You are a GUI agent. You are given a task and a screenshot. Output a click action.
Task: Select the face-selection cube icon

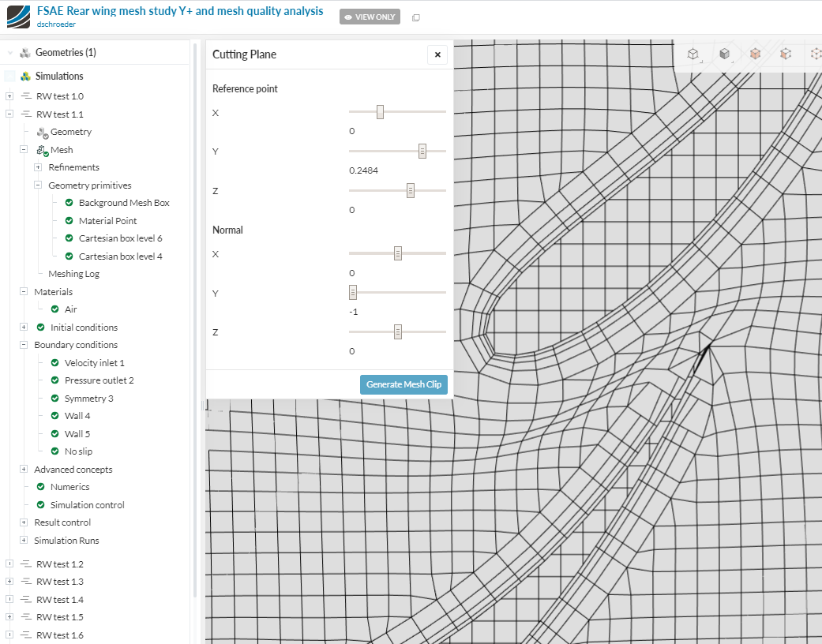click(786, 54)
